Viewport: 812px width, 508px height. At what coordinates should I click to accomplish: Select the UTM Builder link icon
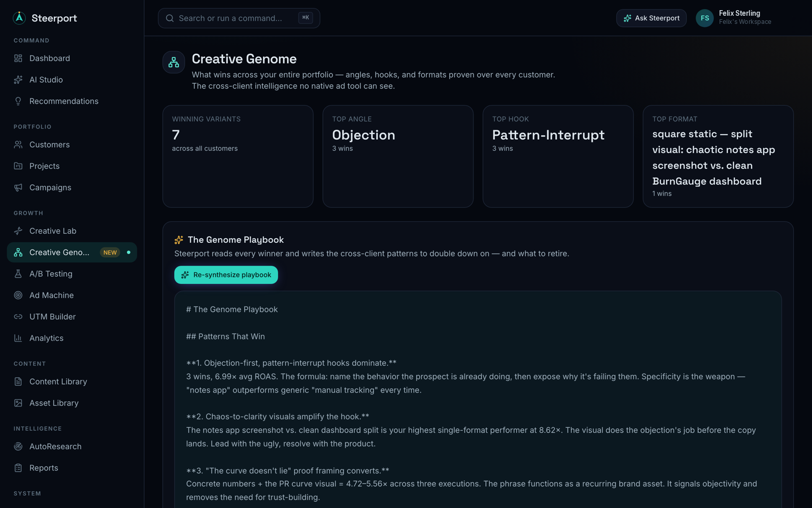tap(18, 316)
